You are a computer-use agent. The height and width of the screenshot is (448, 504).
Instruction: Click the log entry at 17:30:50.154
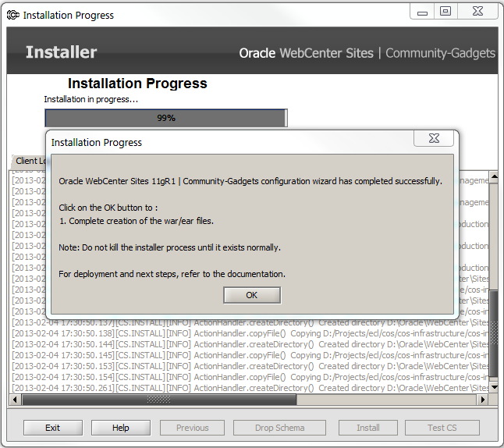tap(250, 377)
